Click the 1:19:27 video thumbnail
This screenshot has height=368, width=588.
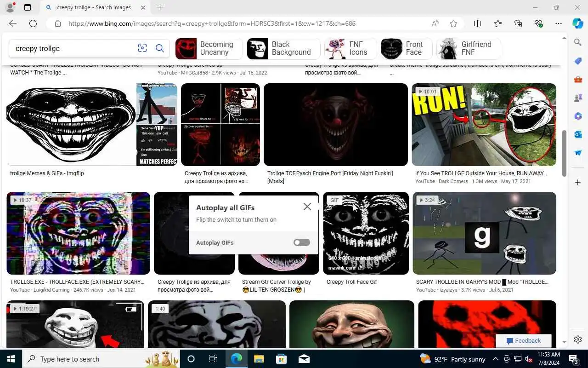click(75, 324)
